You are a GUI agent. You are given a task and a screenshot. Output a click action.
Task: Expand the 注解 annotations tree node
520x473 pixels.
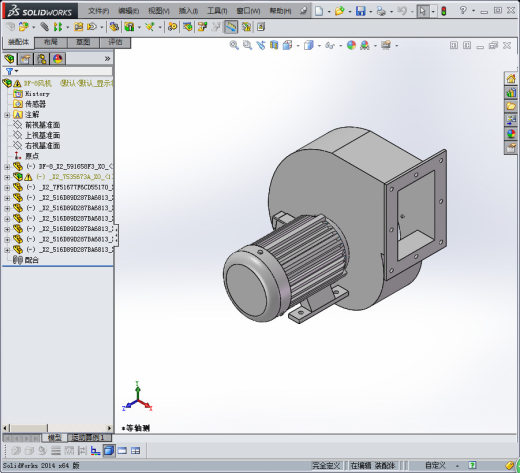click(7, 115)
